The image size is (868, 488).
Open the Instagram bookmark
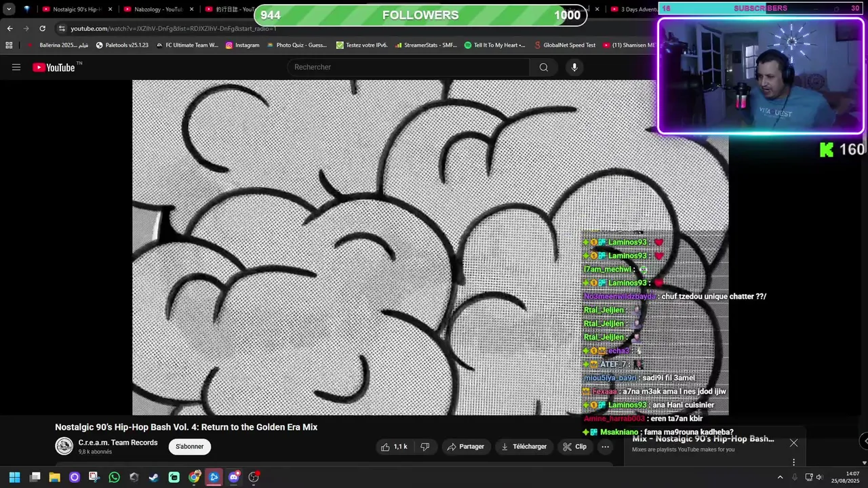pos(242,45)
